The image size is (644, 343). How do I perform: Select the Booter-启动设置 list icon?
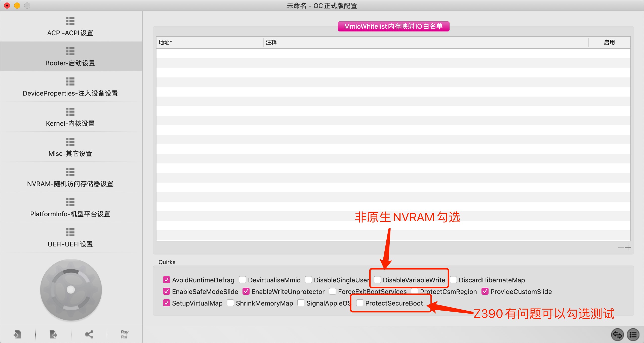tap(70, 51)
